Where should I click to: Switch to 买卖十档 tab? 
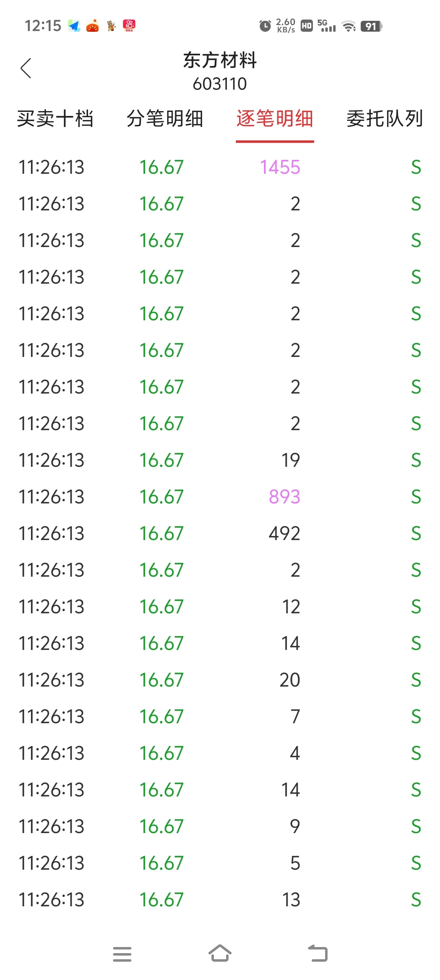pyautogui.click(x=55, y=119)
